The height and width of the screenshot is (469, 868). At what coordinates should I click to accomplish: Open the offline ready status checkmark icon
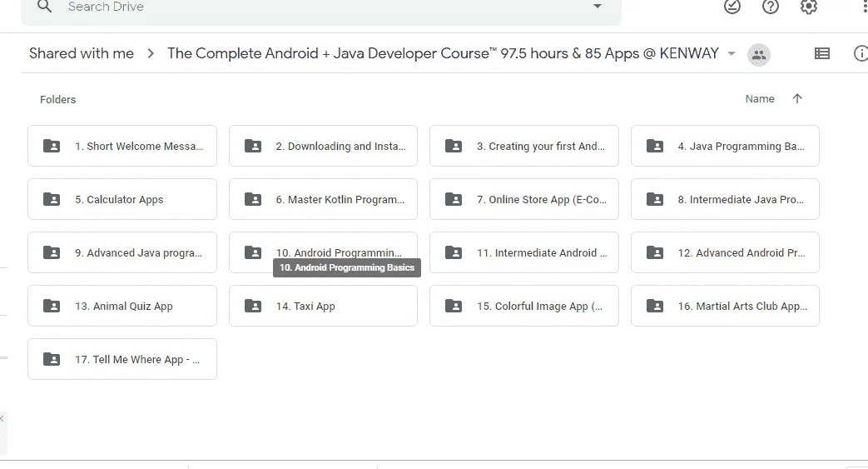tap(732, 7)
